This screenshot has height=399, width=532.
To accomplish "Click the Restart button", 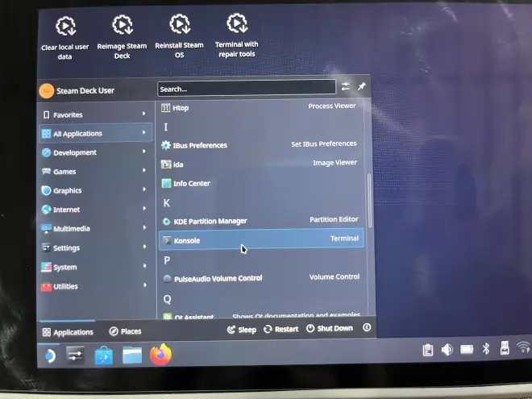I will [x=281, y=329].
